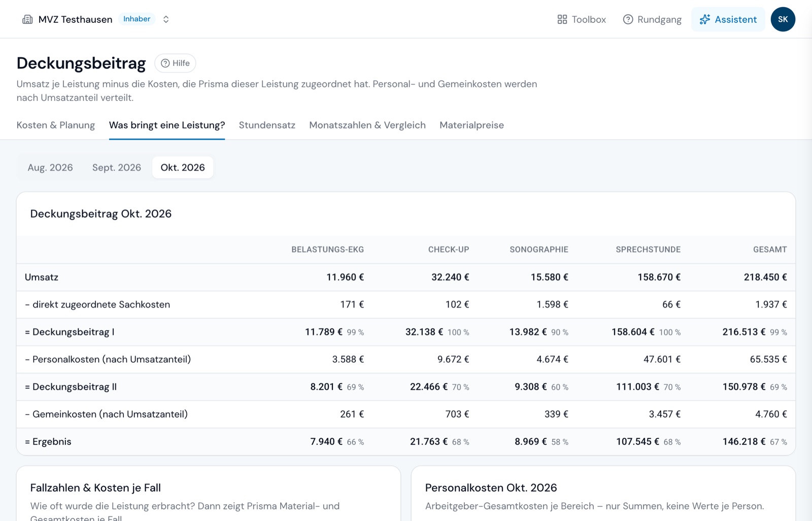Click the Ergebnis row label
Viewport: 812px width, 521px height.
click(x=48, y=441)
